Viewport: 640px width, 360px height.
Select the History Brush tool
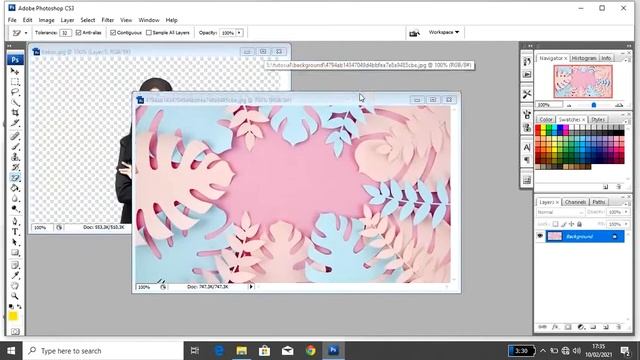coord(15,167)
